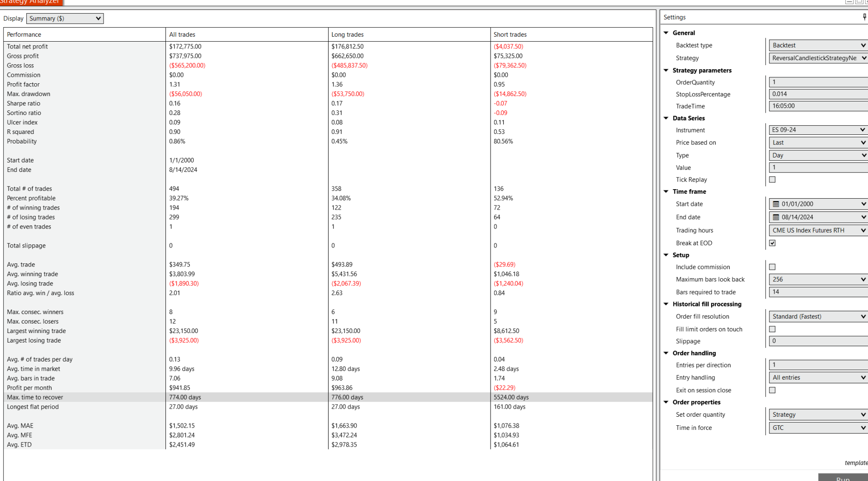Enable the Include commission checkbox
The width and height of the screenshot is (868, 481).
pos(772,267)
